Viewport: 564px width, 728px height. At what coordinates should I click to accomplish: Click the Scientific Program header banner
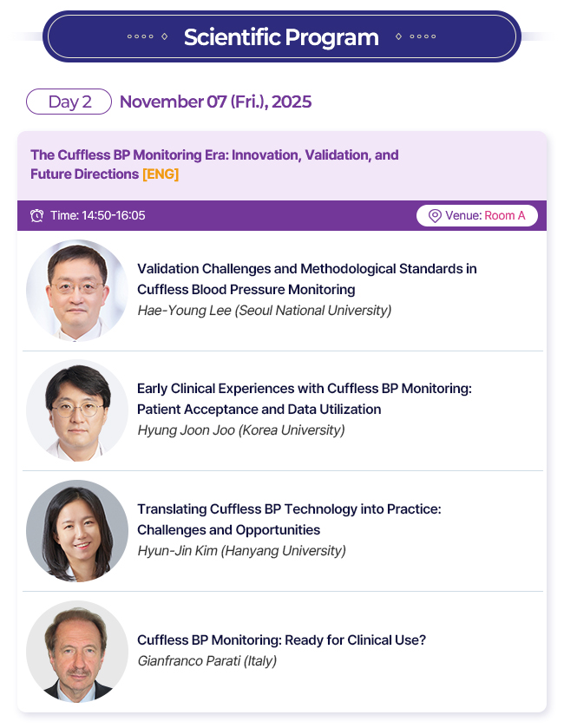[x=281, y=37]
